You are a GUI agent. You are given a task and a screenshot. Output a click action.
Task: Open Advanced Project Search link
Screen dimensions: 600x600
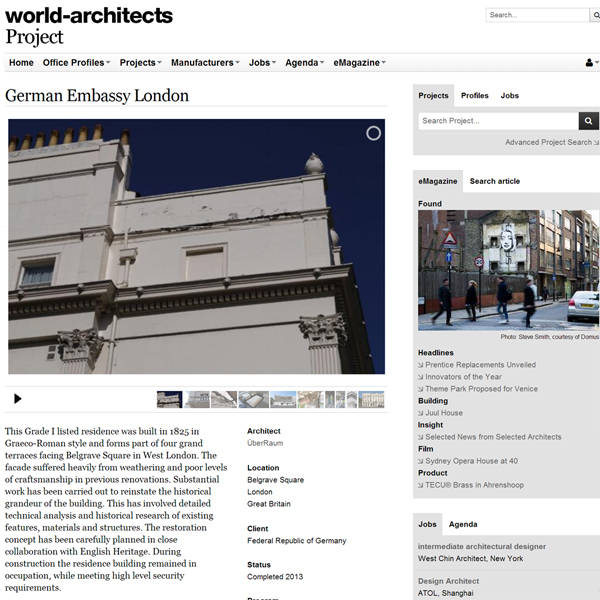[x=551, y=142]
